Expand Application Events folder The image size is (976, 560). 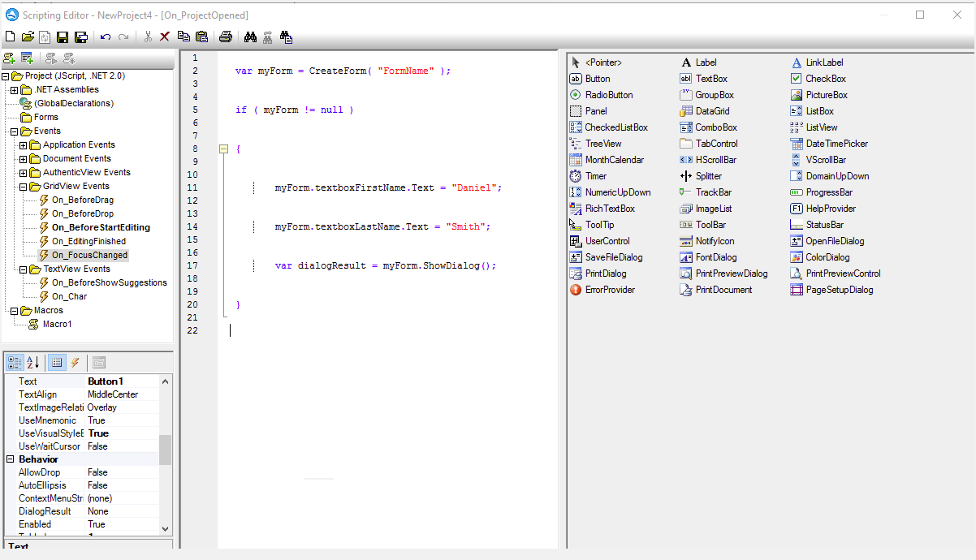click(24, 145)
